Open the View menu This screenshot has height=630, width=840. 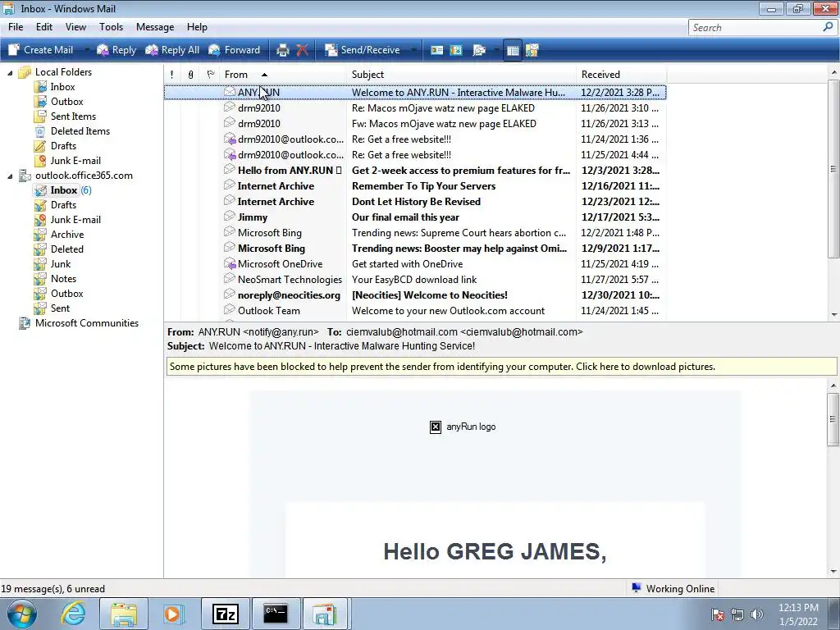point(75,27)
